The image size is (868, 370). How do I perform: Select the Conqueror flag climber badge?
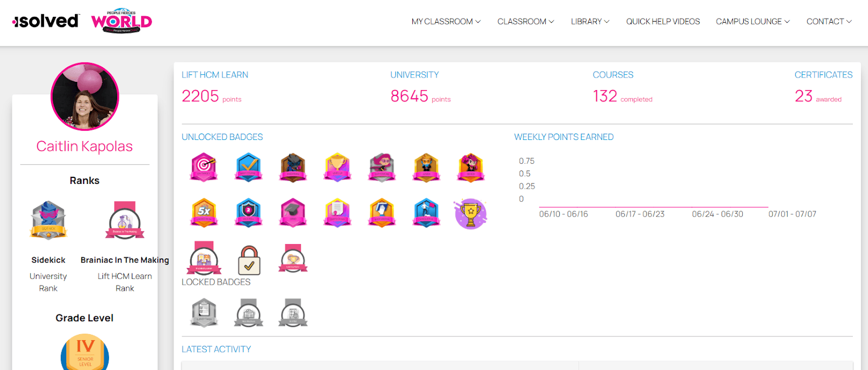426,213
